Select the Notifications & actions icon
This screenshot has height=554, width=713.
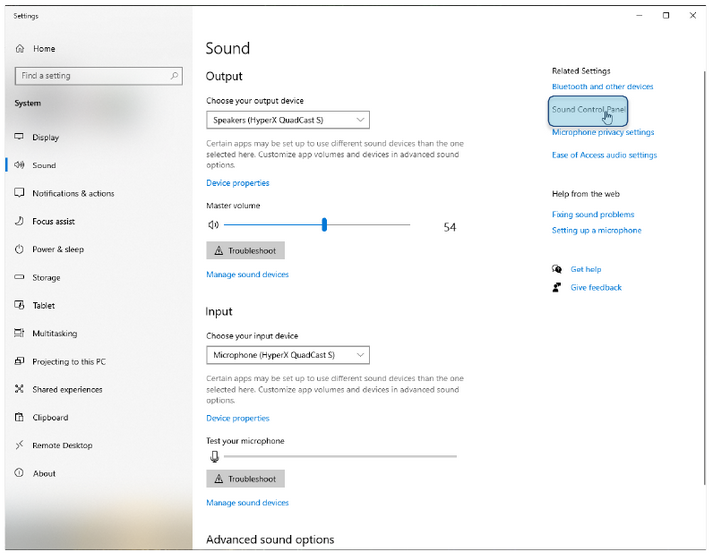[x=20, y=193]
